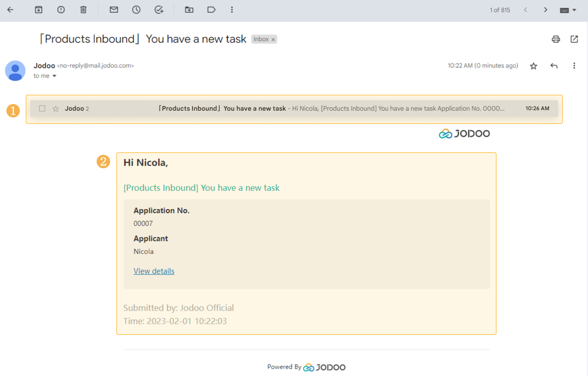Reply using the reply arrow icon
This screenshot has height=376, width=588.
(x=554, y=66)
